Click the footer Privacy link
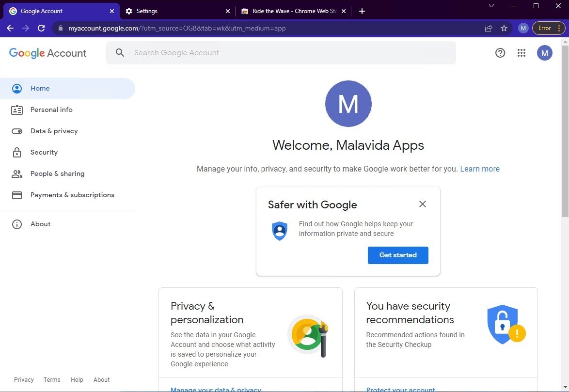This screenshot has width=569, height=392. [x=24, y=380]
